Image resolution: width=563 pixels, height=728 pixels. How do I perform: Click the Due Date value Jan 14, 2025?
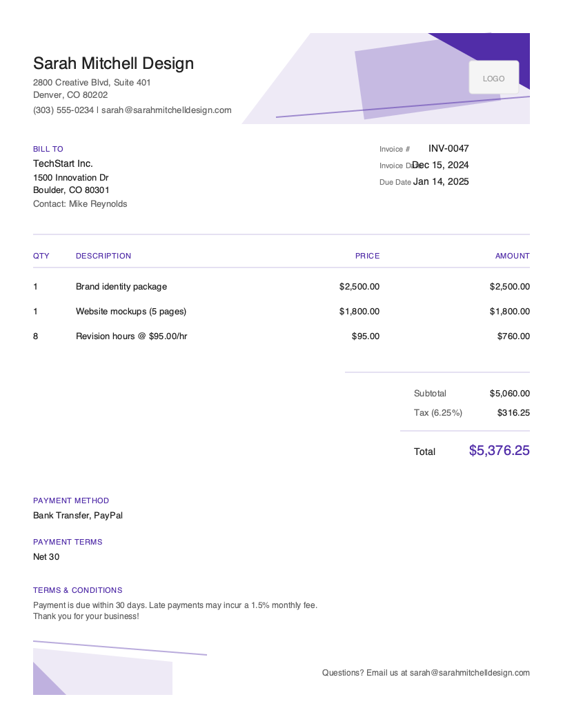coord(441,181)
